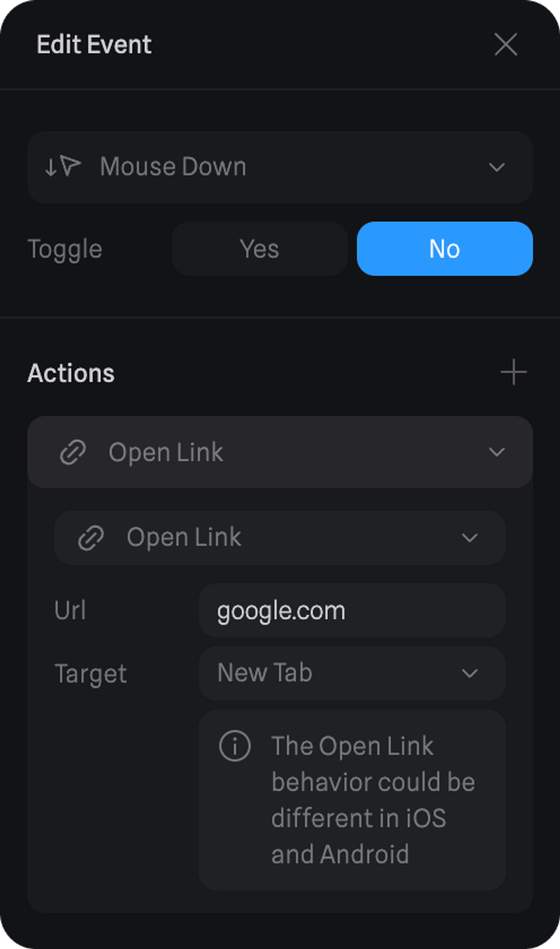Screen dimensions: 560x949
Task: Click the Target field label
Action: [x=90, y=674]
